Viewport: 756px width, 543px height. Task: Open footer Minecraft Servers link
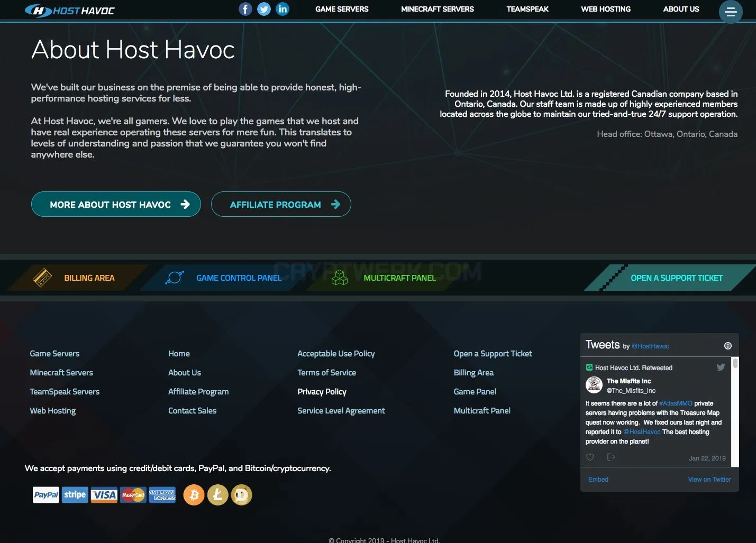click(x=61, y=373)
